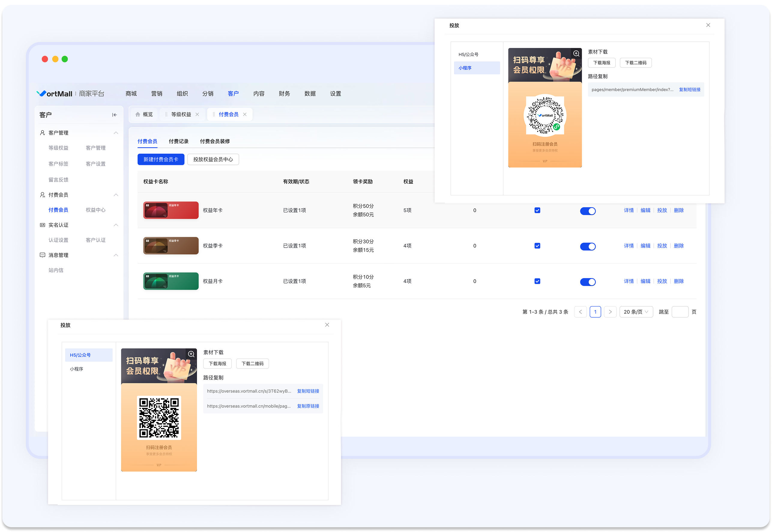Image resolution: width=772 pixels, height=532 pixels.
Task: Go to previous page arrow
Action: click(581, 312)
